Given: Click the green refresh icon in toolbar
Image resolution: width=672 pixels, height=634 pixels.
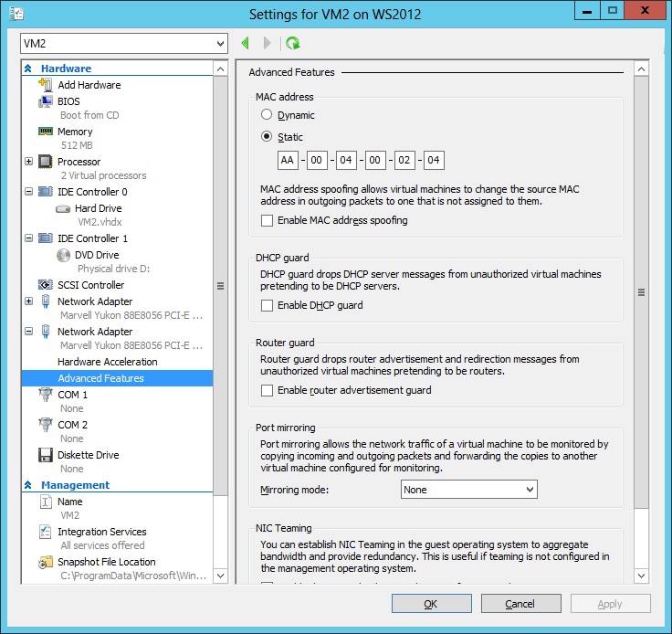Looking at the screenshot, I should coord(292,43).
